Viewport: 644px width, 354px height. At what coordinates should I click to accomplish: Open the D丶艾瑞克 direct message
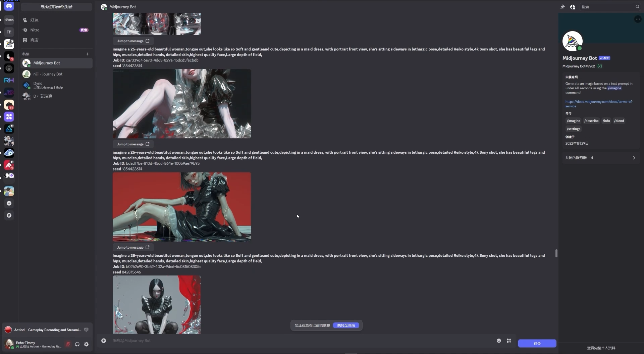tap(56, 96)
